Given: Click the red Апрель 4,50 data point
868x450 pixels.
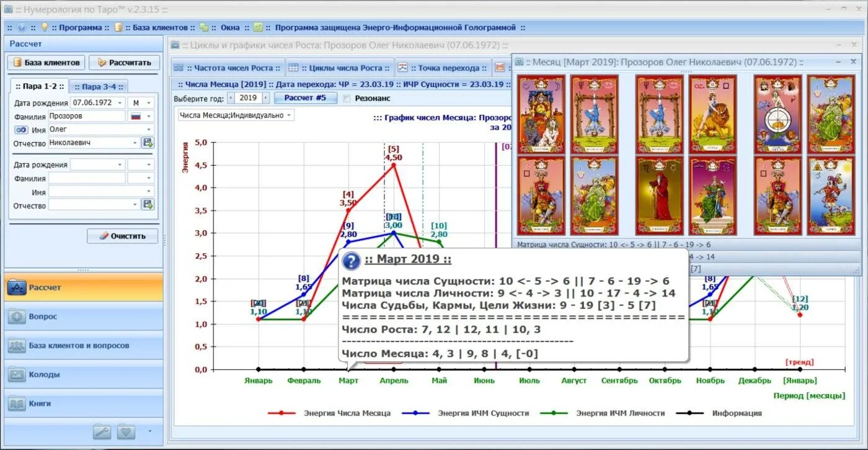Looking at the screenshot, I should coord(393,164).
